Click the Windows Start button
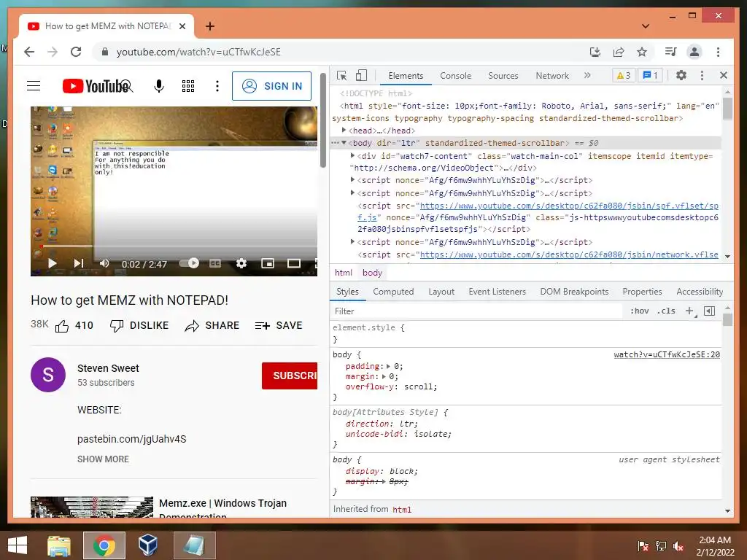This screenshot has height=560, width=747. click(18, 545)
